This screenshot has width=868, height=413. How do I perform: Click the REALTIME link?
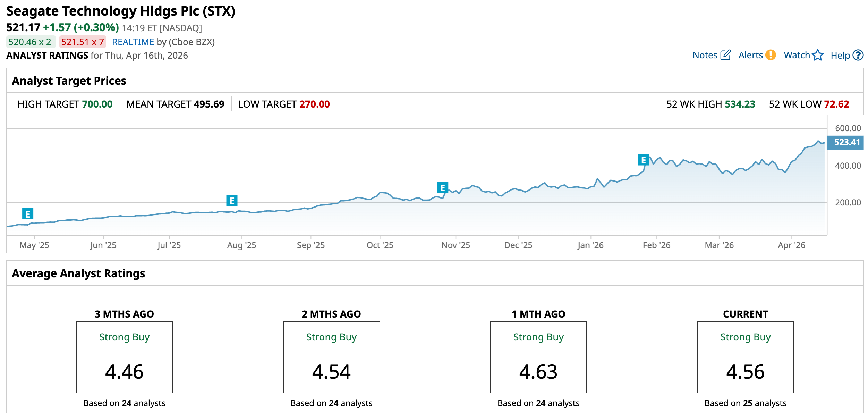(x=133, y=42)
